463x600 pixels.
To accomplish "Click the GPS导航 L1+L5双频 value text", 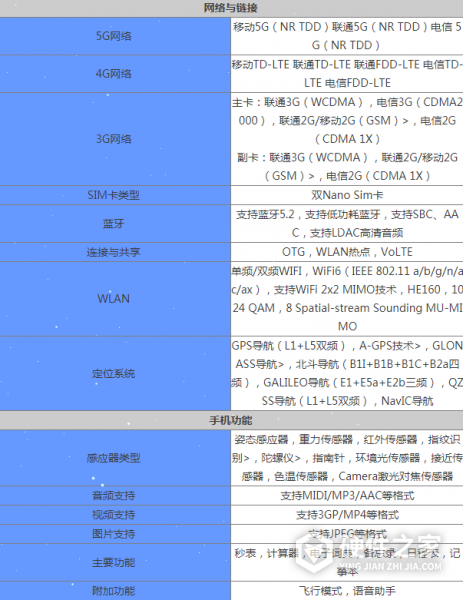I will (x=347, y=373).
